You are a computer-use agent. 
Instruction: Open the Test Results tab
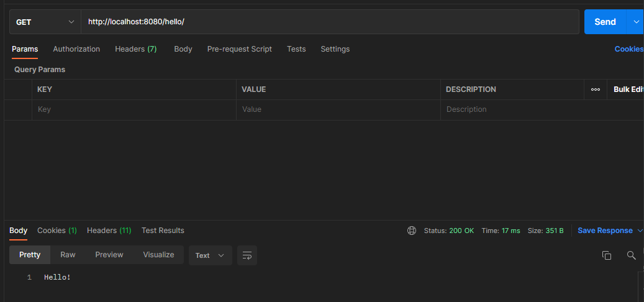pyautogui.click(x=163, y=231)
